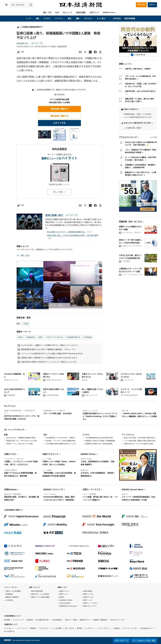
Task: Click サイトに関するご意見ご要望 in the footer
Action: [144, 640]
